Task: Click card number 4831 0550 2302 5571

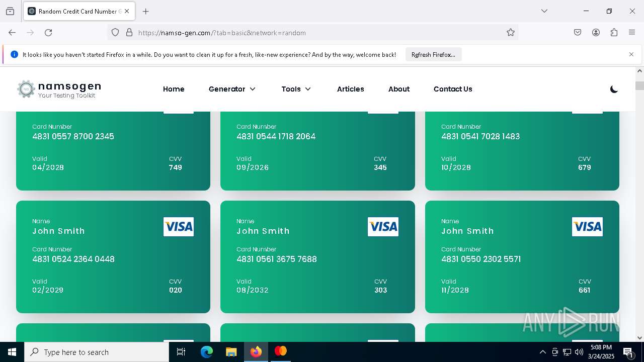Action: point(481,259)
